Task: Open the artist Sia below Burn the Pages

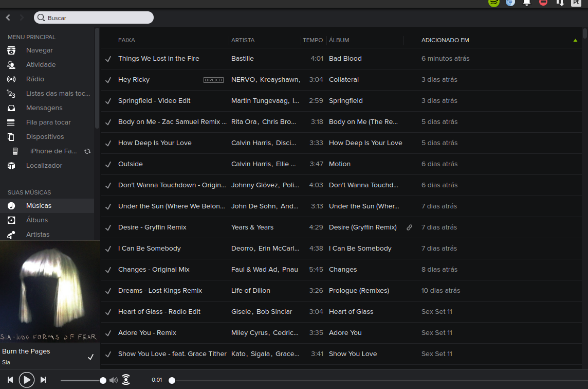Action: [x=6, y=362]
